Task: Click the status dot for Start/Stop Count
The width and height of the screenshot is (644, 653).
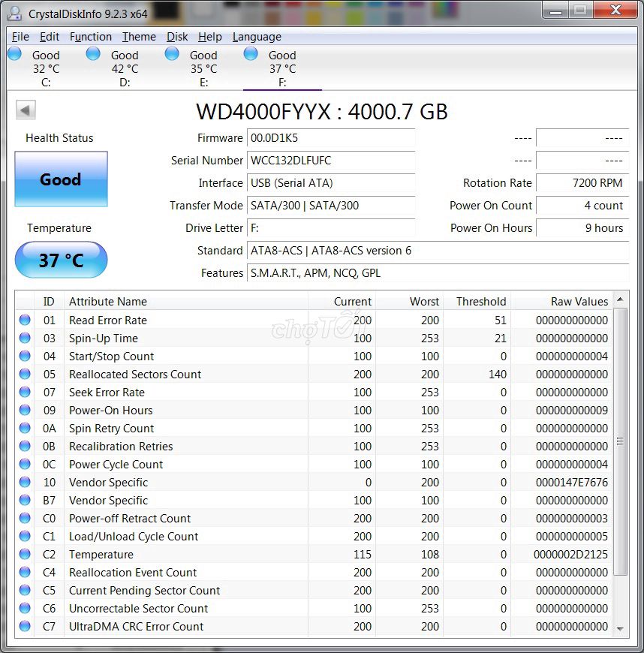Action: 25,356
